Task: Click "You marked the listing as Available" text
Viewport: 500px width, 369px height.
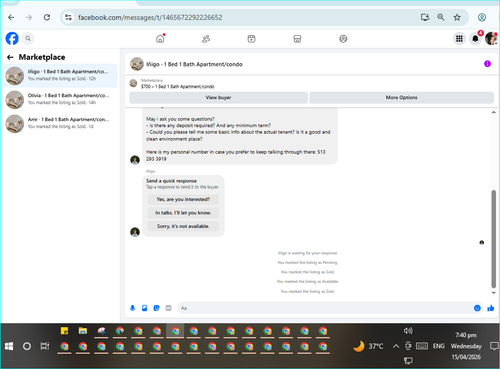Action: (x=308, y=282)
